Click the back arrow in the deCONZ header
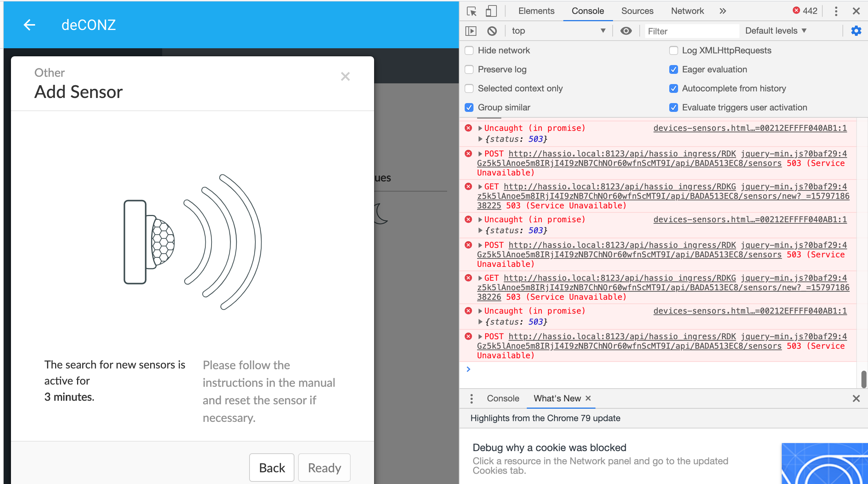This screenshot has height=484, width=868. click(29, 24)
